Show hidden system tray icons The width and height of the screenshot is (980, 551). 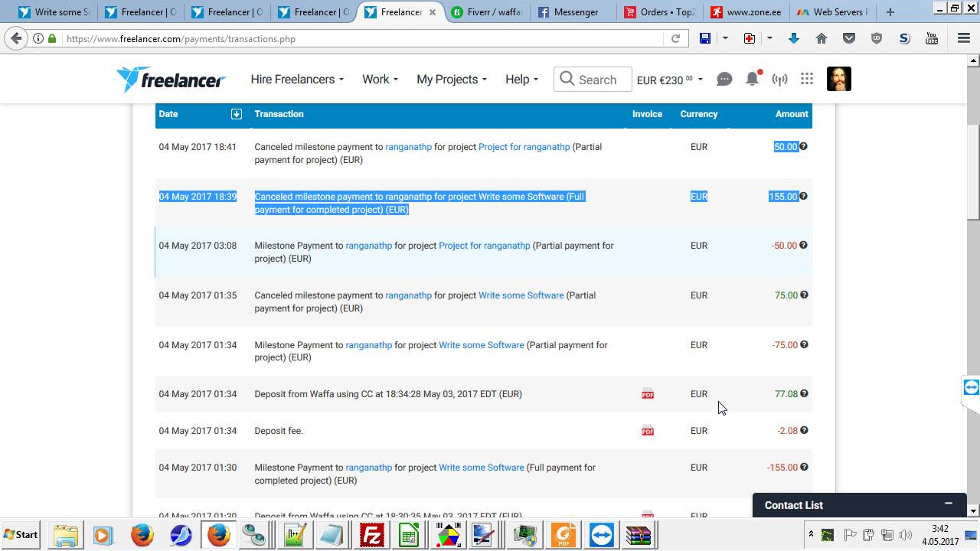point(811,534)
